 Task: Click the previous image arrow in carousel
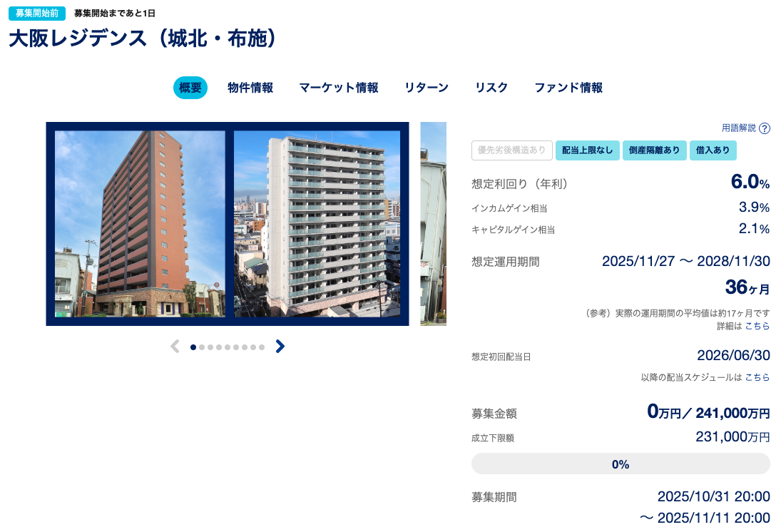pos(175,347)
